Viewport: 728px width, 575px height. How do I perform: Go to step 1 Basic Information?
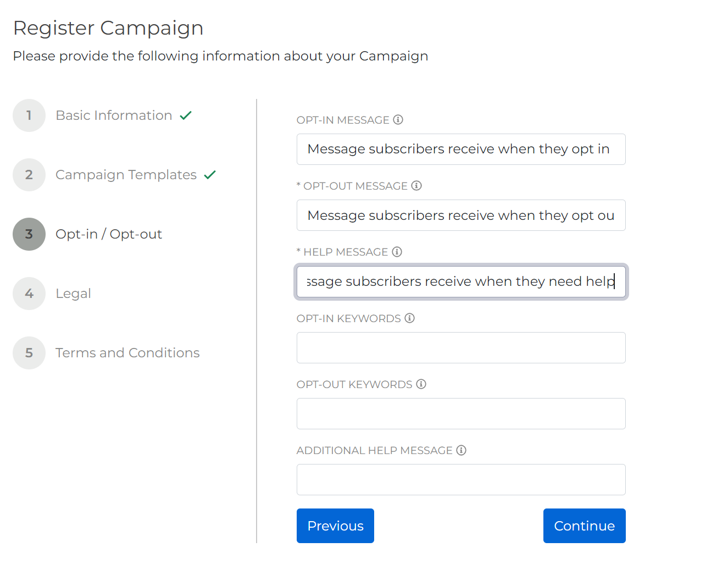[113, 115]
